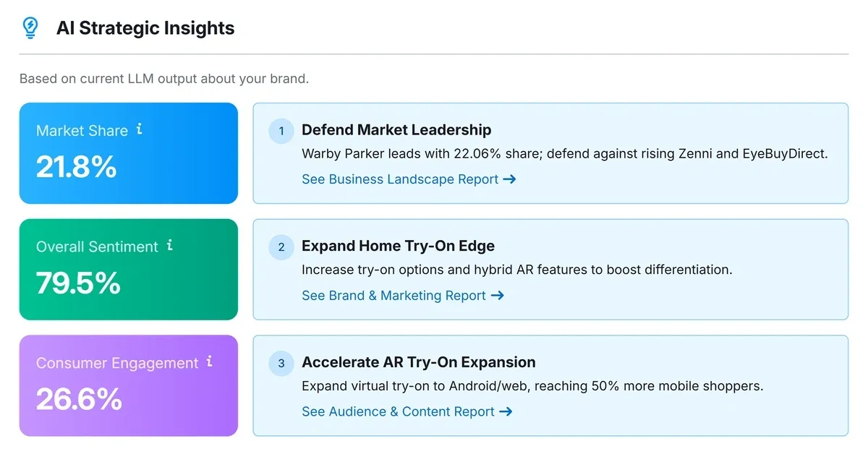Viewport: 868px width, 454px height.
Task: Select the purple Consumer Engagement 26.6% value
Action: click(79, 399)
